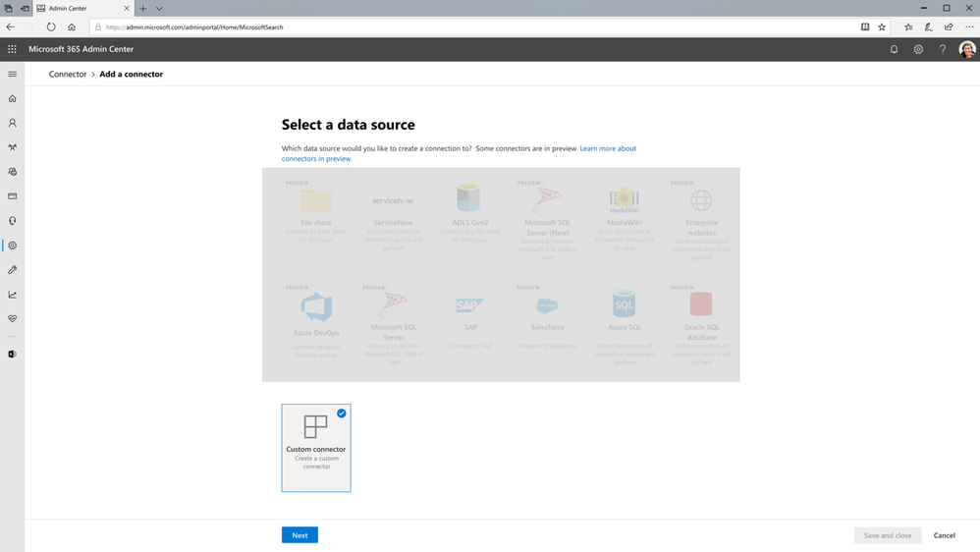Viewport: 980px width, 552px height.
Task: Go to browser home page
Action: pyautogui.click(x=72, y=27)
